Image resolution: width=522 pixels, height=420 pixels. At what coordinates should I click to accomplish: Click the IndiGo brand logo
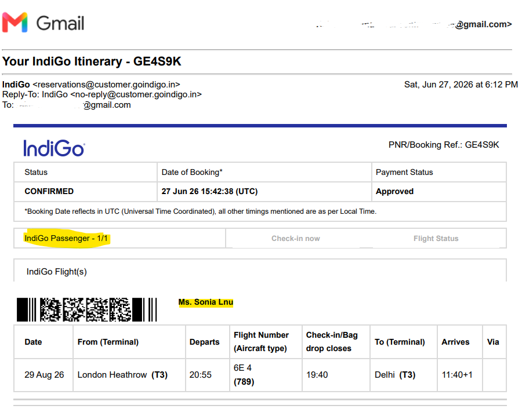54,148
